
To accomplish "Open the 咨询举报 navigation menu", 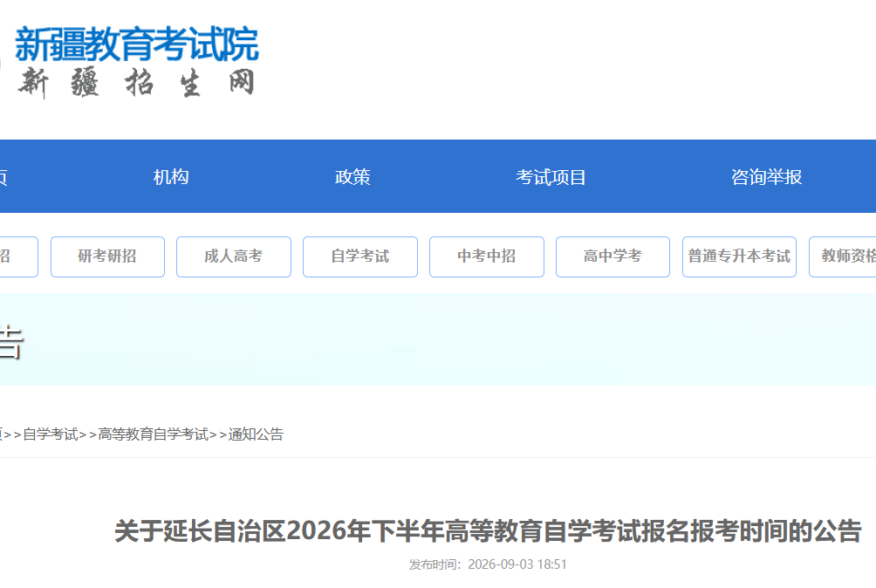I will pyautogui.click(x=766, y=177).
